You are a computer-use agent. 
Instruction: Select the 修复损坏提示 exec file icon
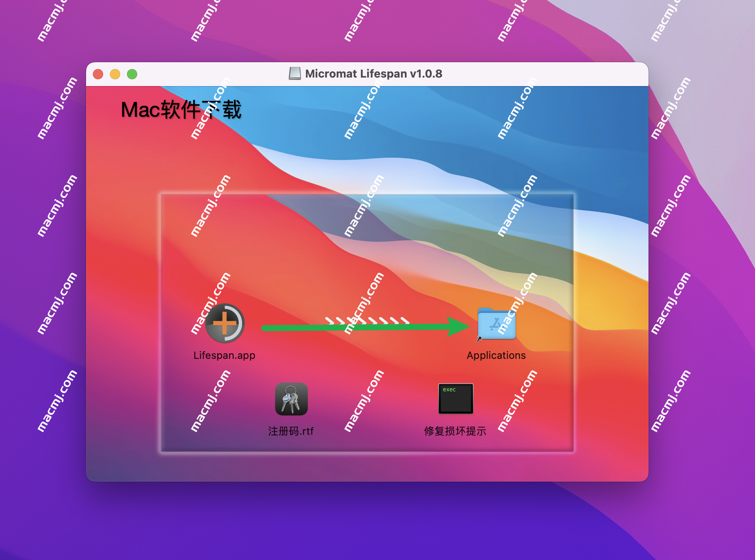pyautogui.click(x=456, y=398)
